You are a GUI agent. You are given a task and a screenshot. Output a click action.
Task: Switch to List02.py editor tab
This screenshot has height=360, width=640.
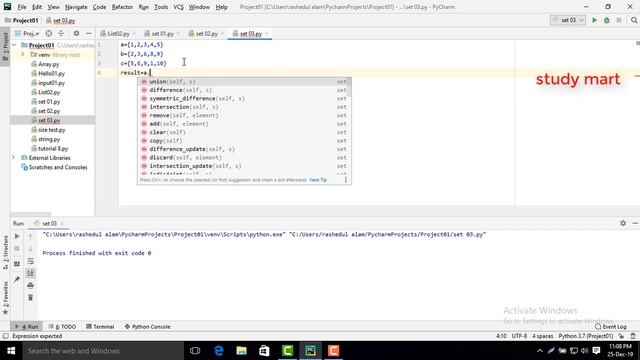coord(118,33)
